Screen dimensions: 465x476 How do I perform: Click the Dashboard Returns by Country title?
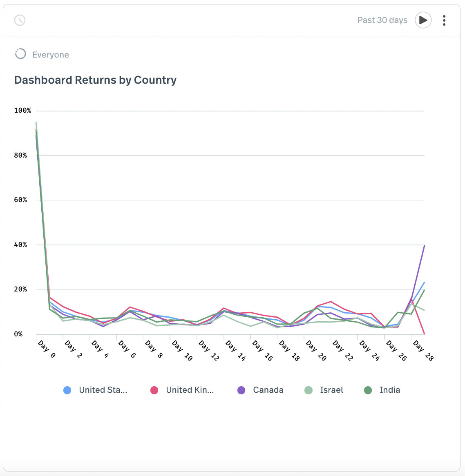coord(95,80)
